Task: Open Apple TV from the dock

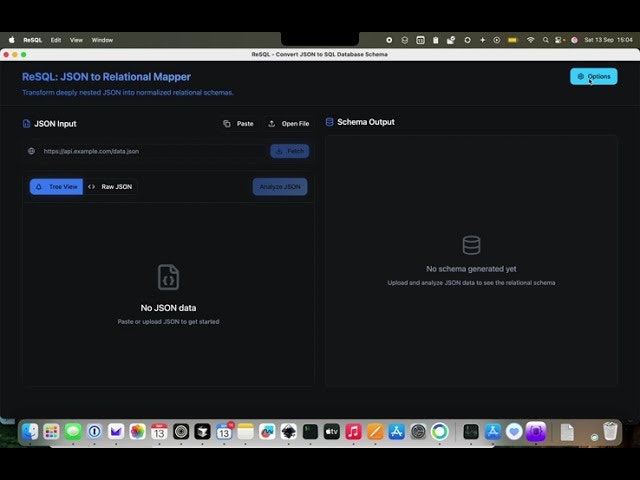Action: (x=331, y=432)
